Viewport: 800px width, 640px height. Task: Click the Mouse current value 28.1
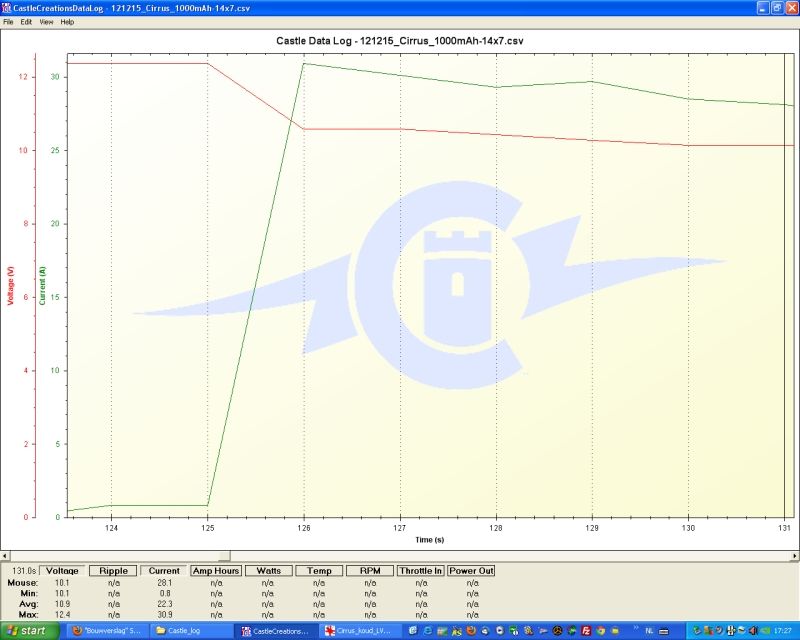(x=164, y=582)
